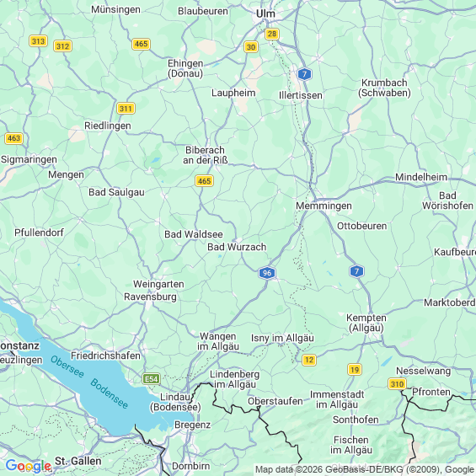Click the 311 road shield near Riedlingen
Screen dimensions: 476x476
point(126,109)
